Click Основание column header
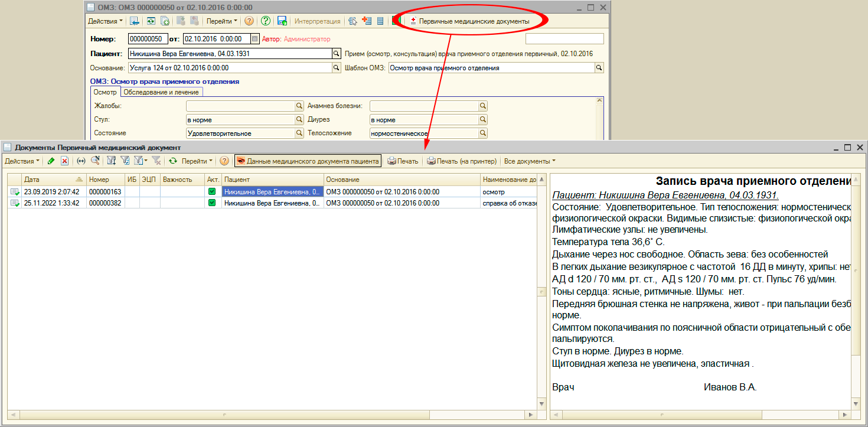The image size is (868, 427). click(x=402, y=179)
